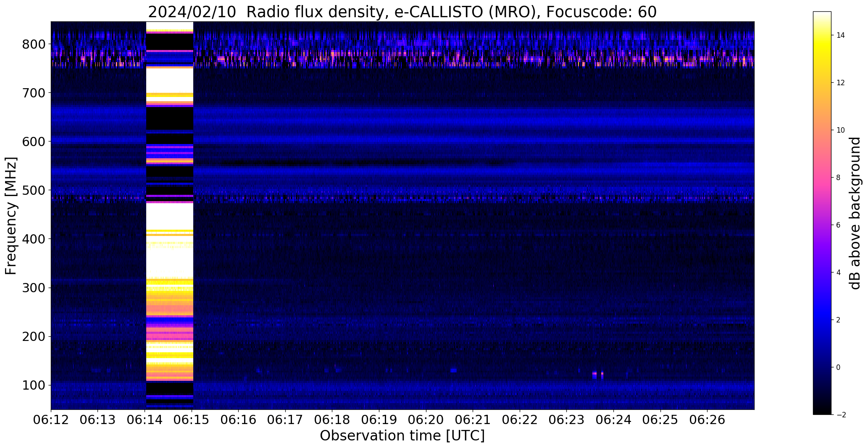Click the colorbar tick label 10
Image resolution: width=868 pixels, height=448 pixels.
(840, 130)
